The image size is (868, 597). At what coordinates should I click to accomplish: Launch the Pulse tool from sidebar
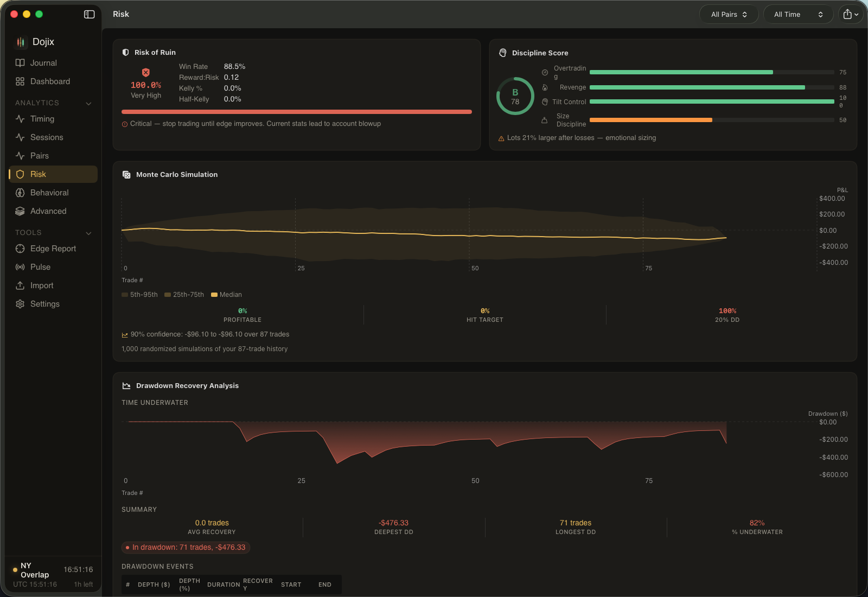[40, 267]
